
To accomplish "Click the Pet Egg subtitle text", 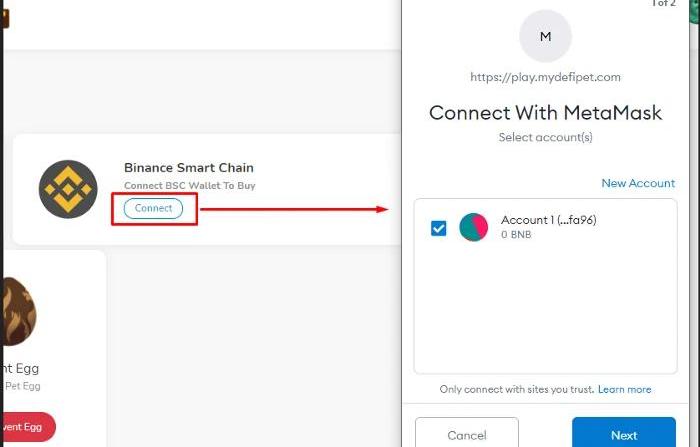I will coord(23,386).
